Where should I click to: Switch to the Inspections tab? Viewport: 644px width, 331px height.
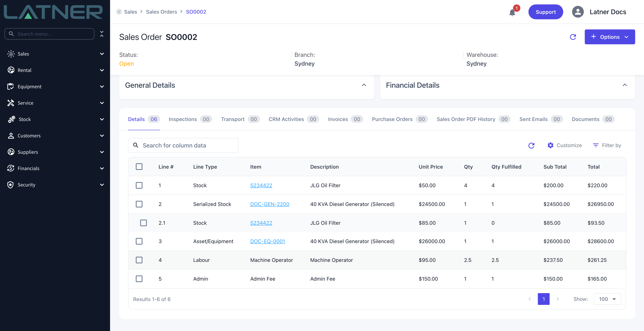click(190, 119)
